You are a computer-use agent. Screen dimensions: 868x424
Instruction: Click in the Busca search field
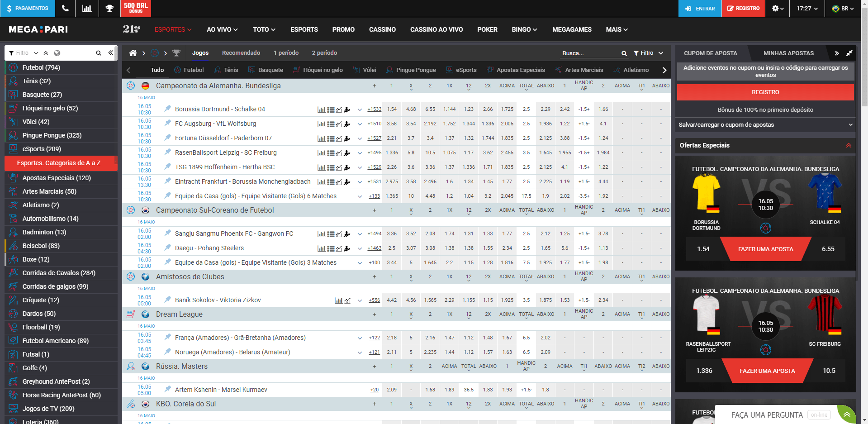pyautogui.click(x=590, y=53)
